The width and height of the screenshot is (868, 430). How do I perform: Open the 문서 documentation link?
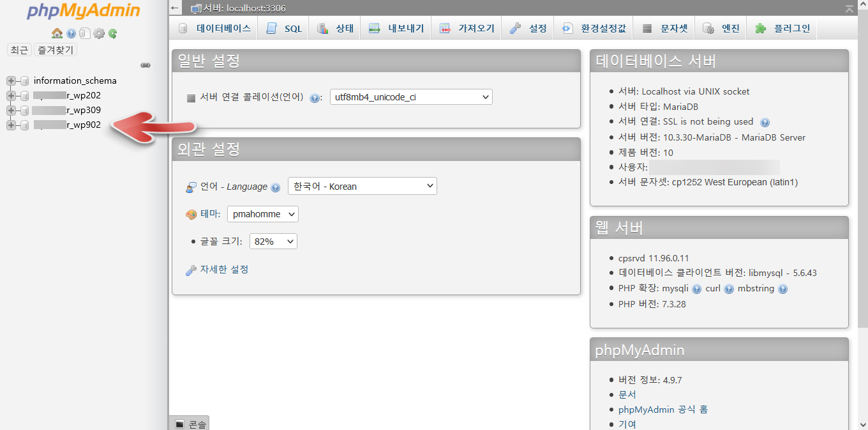tap(627, 395)
